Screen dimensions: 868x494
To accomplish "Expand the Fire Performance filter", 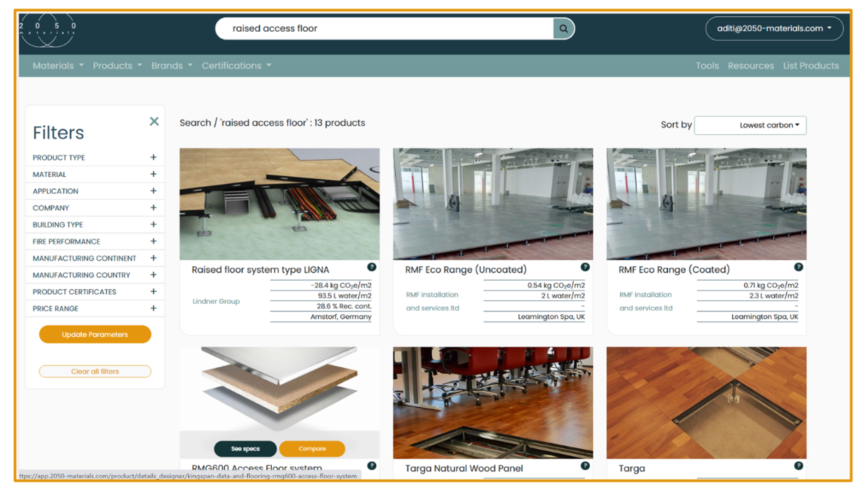I will tap(153, 241).
